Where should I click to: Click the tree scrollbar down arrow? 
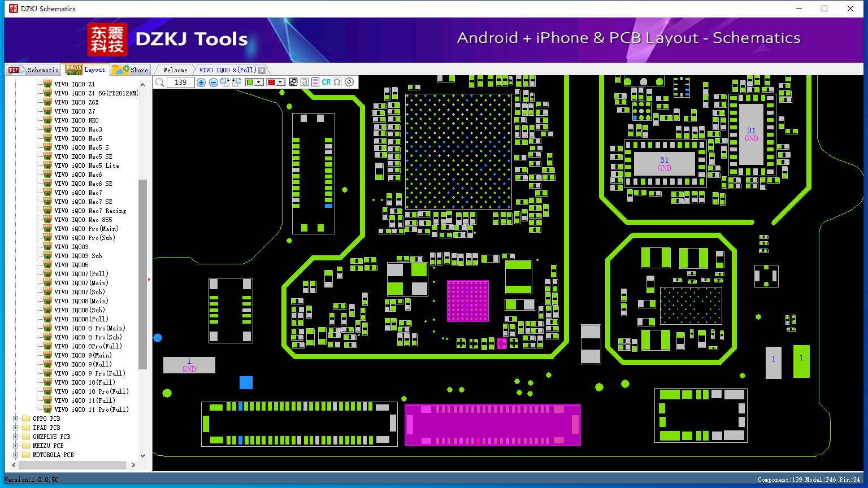point(142,455)
